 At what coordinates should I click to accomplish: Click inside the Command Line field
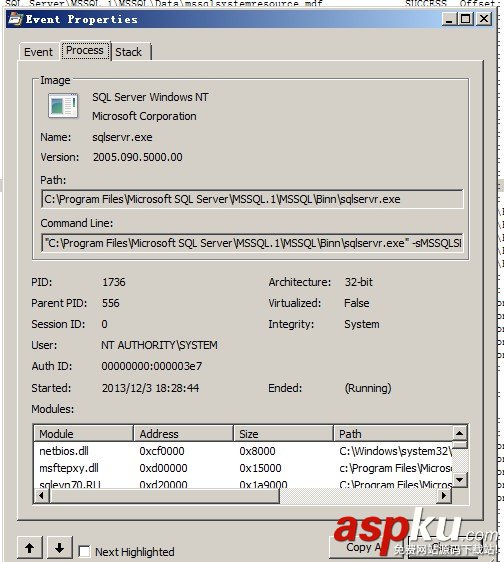[252, 243]
